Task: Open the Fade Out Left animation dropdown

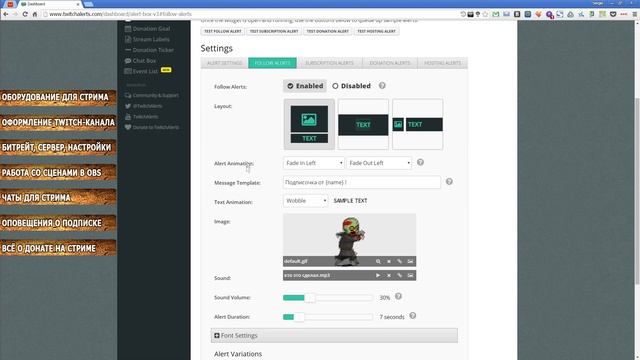Action: (x=379, y=163)
